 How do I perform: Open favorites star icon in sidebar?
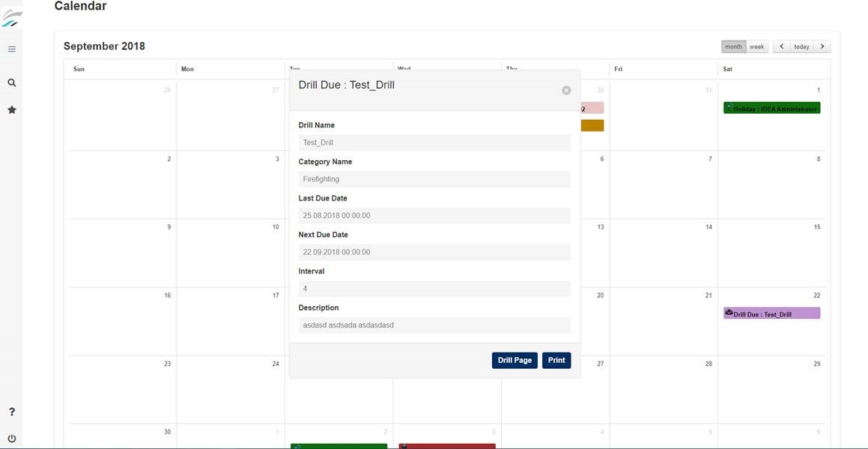[12, 110]
